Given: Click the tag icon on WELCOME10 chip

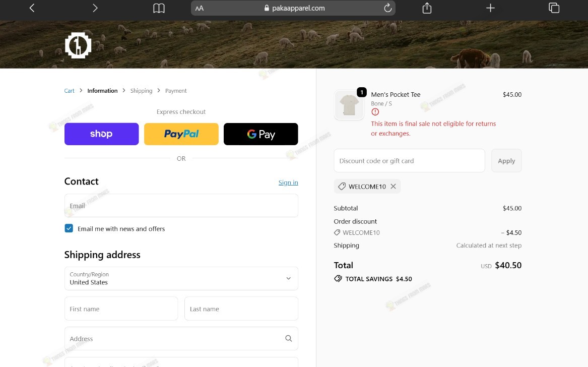Looking at the screenshot, I should (342, 187).
